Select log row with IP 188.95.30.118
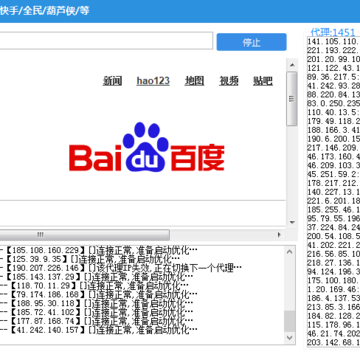The width and height of the screenshot is (360, 360). pyautogui.click(x=97, y=303)
